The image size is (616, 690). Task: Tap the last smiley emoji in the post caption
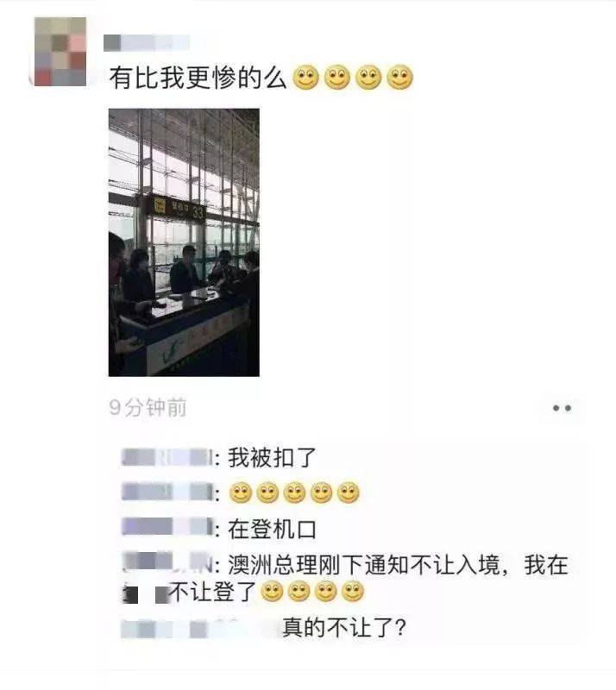[x=399, y=78]
